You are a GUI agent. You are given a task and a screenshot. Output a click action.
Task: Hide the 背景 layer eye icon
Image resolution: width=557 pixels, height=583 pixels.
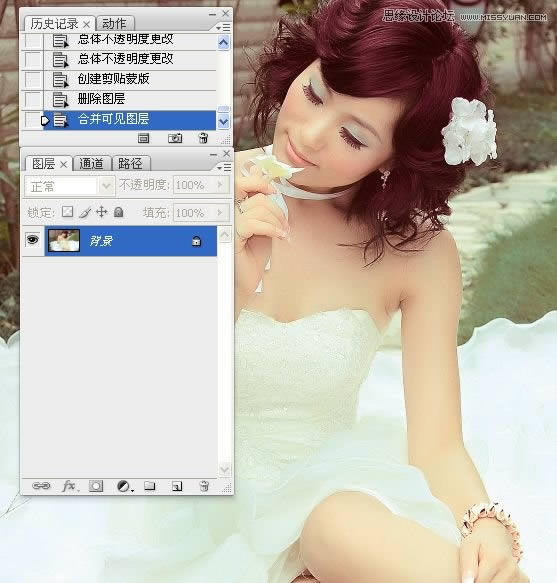pos(33,240)
